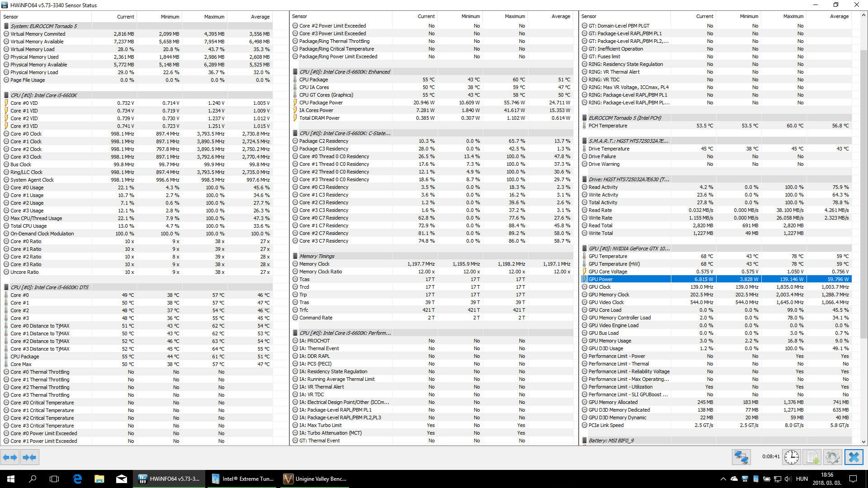Open Task View on the taskbar

tap(54, 479)
